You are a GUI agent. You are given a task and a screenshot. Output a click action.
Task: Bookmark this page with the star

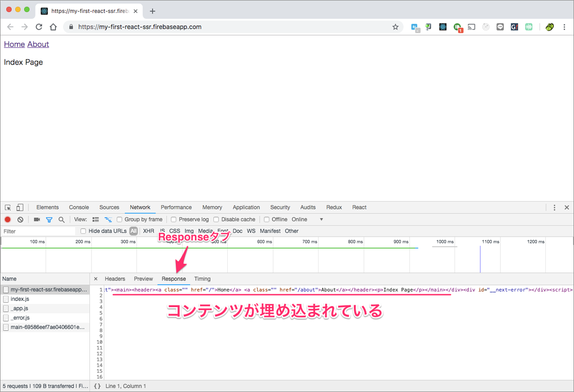click(x=396, y=27)
